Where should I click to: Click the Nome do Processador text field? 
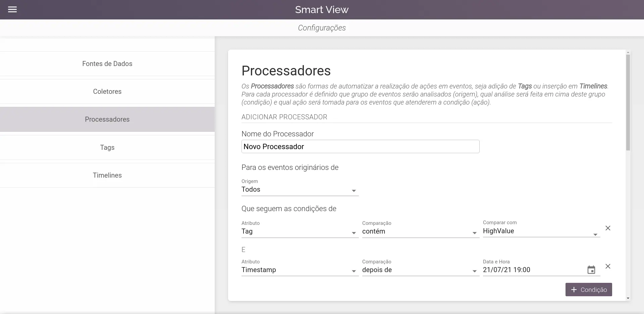coord(360,146)
